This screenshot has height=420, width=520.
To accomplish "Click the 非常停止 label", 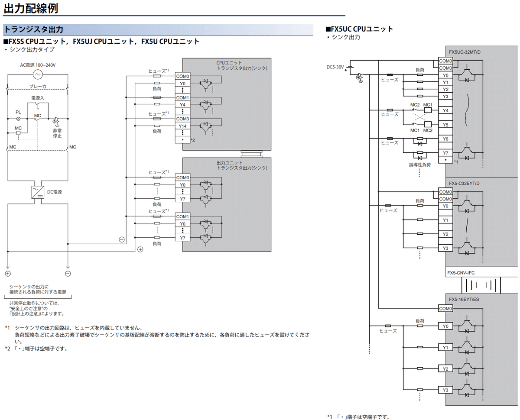I will (57, 133).
